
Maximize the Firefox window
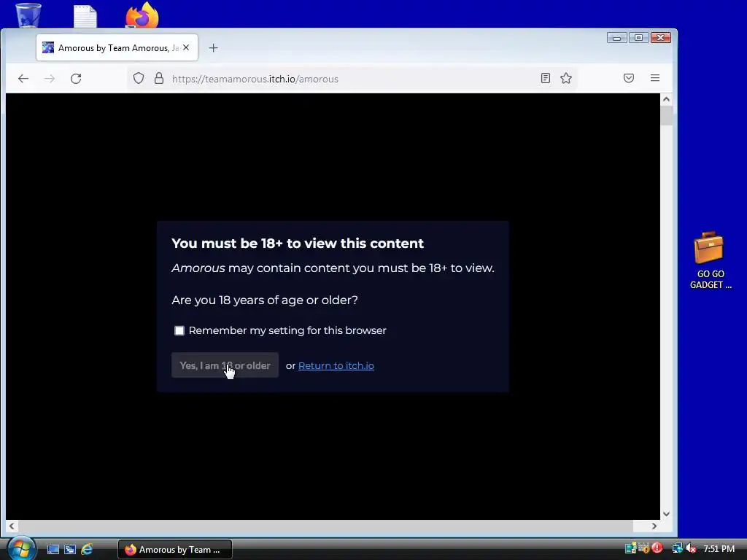(638, 38)
